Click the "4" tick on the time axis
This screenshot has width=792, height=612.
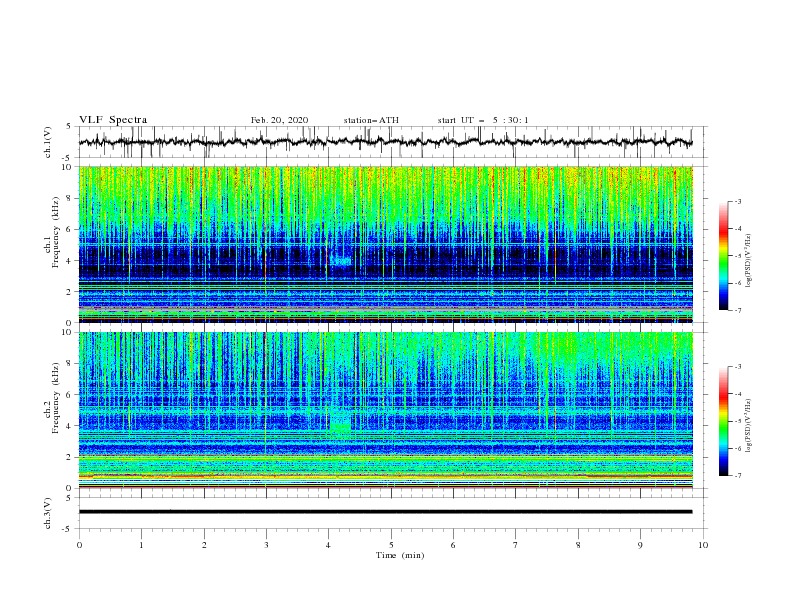coord(329,545)
